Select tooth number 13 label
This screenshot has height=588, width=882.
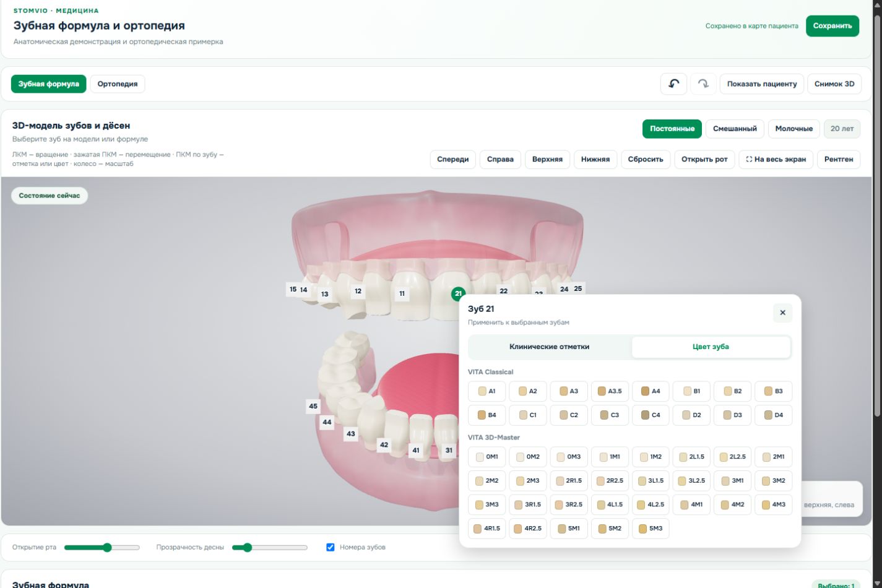coord(324,295)
